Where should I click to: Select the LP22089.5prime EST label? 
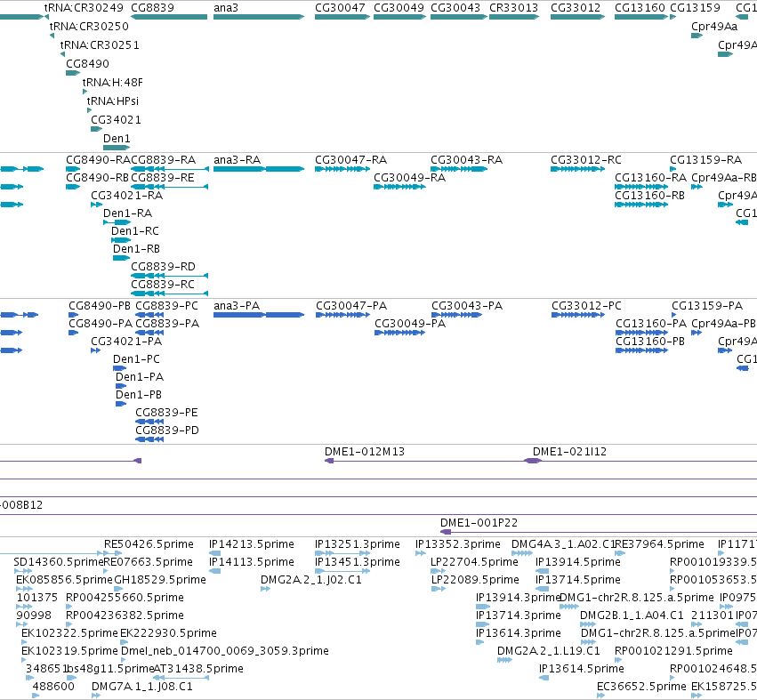tap(475, 580)
